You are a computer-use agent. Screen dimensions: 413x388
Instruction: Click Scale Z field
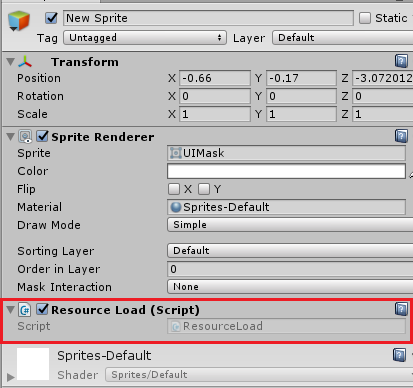click(383, 114)
